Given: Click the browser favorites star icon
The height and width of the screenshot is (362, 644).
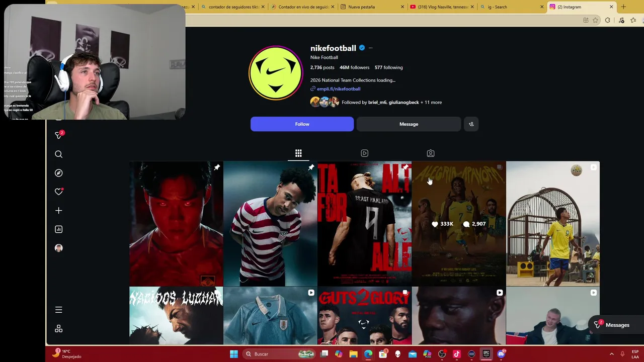Looking at the screenshot, I should tap(596, 20).
